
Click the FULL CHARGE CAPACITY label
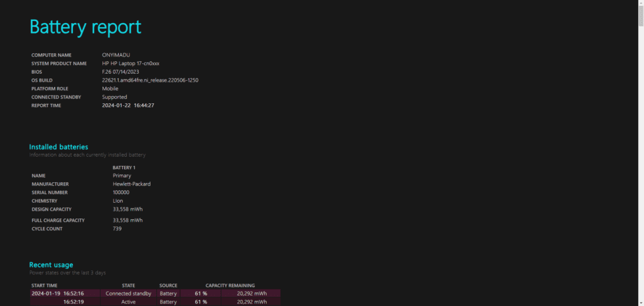pos(58,220)
